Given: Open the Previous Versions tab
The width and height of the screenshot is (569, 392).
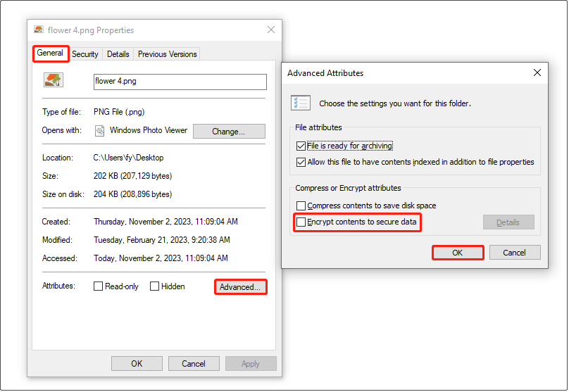Looking at the screenshot, I should click(x=168, y=54).
